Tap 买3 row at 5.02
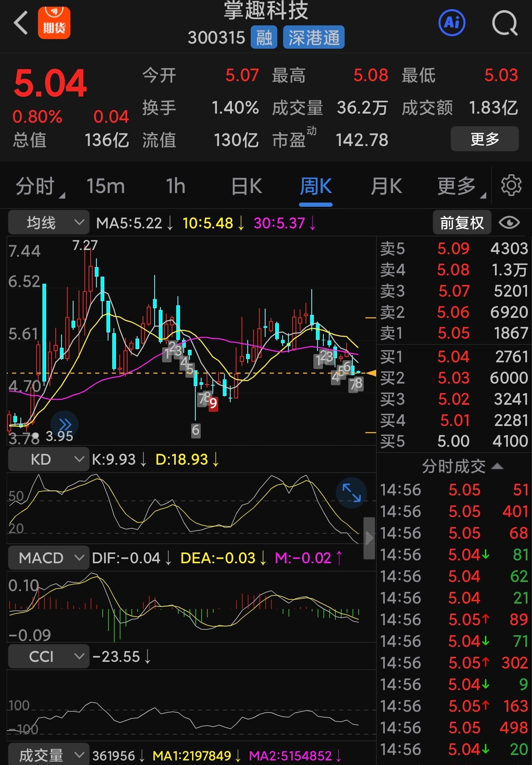 pos(454,399)
